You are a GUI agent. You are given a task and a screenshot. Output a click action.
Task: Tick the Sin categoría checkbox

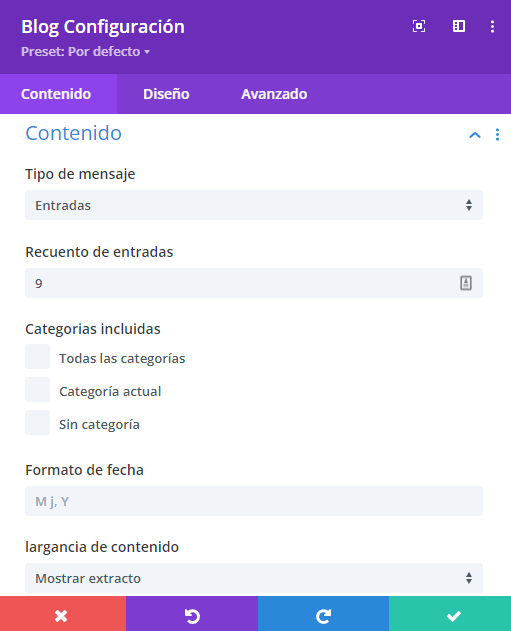[x=37, y=423]
